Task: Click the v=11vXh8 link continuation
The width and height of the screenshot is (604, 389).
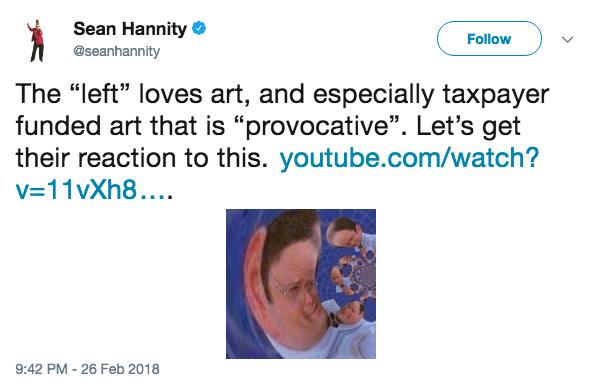Action: 76,190
